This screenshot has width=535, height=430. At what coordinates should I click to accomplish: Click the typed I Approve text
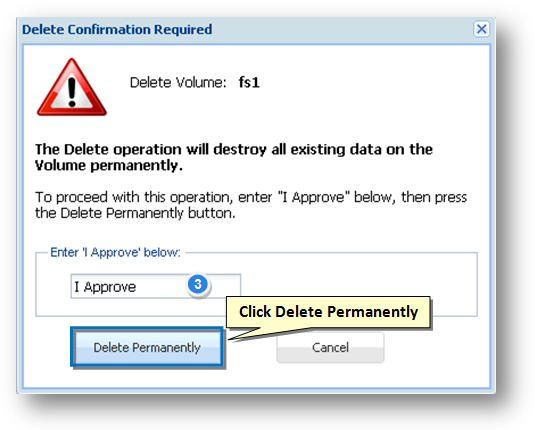[105, 287]
